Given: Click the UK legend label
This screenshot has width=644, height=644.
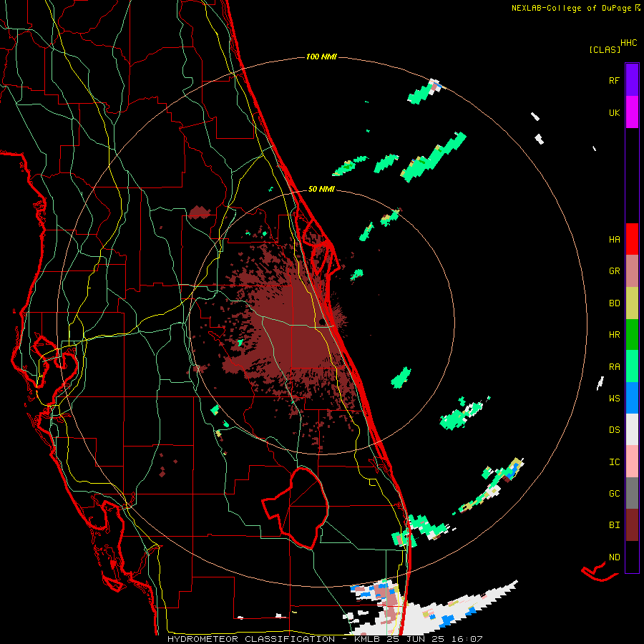Looking at the screenshot, I should [x=614, y=112].
